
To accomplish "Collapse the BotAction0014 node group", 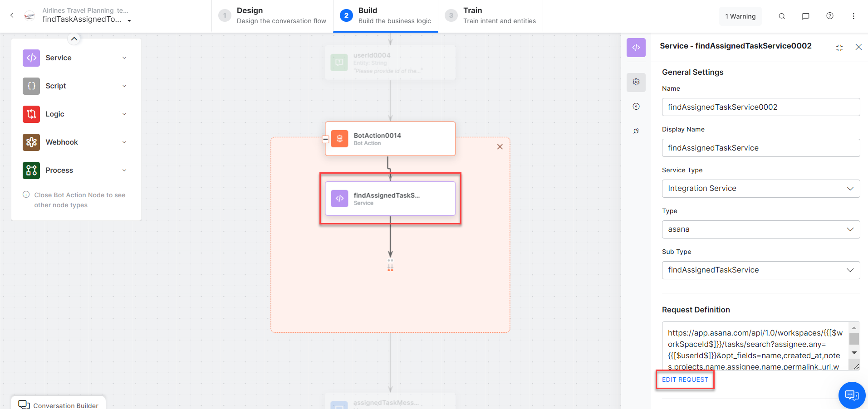I will [325, 139].
